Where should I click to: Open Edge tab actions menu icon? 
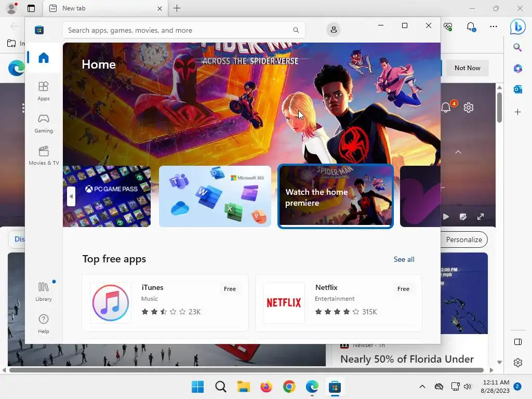[x=31, y=8]
